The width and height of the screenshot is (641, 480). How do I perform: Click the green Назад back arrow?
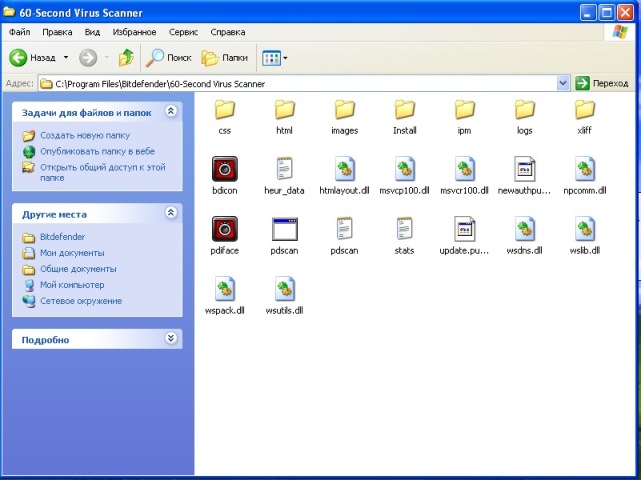click(18, 58)
